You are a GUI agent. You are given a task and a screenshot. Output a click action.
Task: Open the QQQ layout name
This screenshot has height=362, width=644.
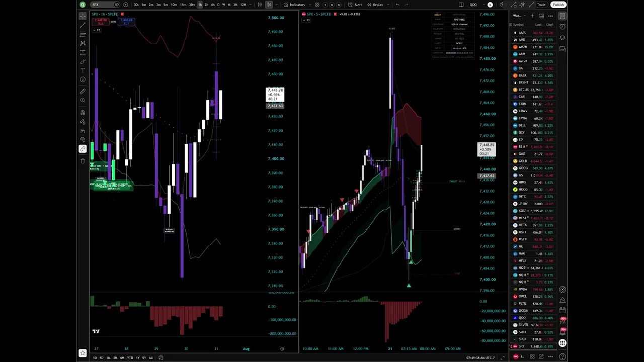pos(473,5)
